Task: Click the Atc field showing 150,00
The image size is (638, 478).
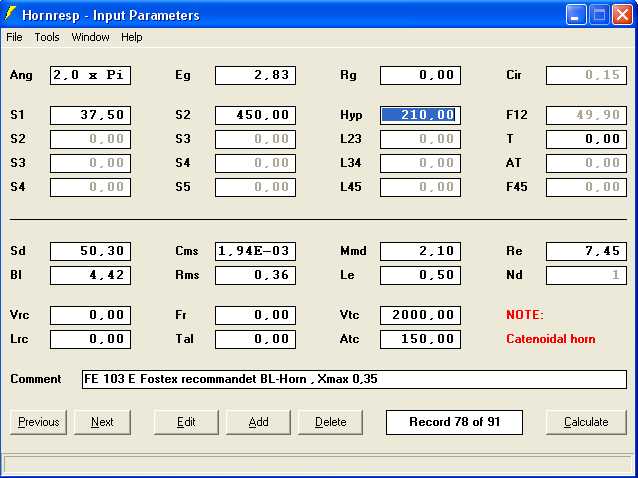Action: pos(420,339)
